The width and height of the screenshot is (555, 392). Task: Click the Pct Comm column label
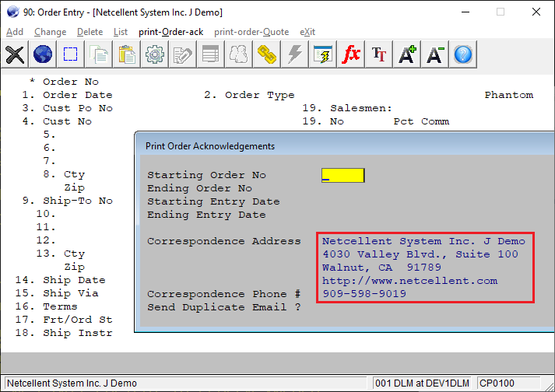[x=421, y=121]
